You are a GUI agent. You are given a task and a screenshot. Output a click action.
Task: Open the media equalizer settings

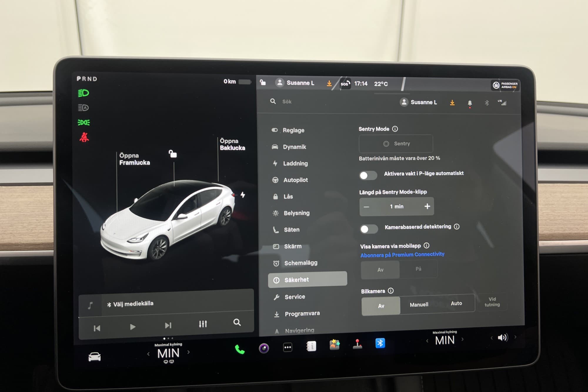click(203, 324)
